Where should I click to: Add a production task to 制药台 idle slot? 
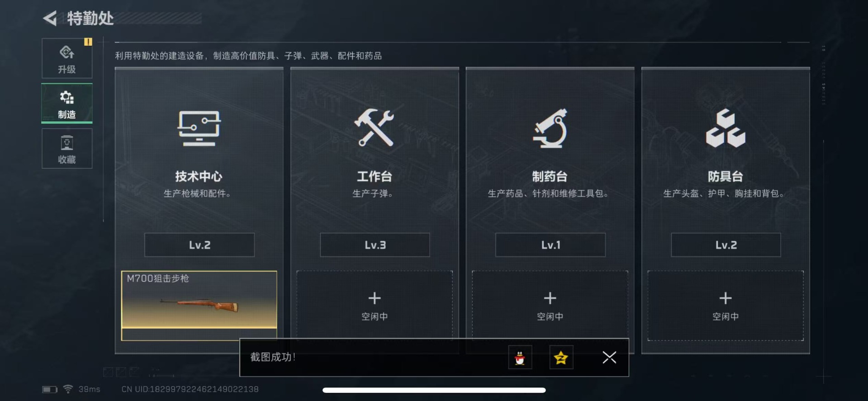[550, 304]
